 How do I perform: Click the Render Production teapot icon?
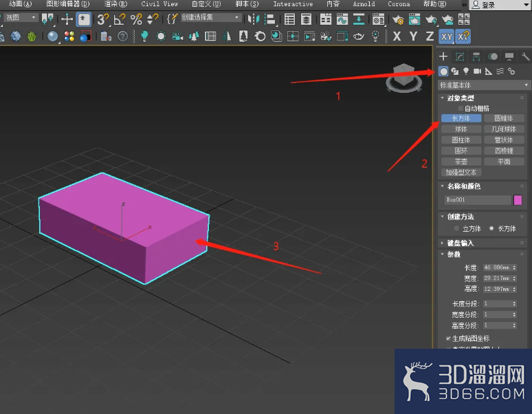coord(431,20)
